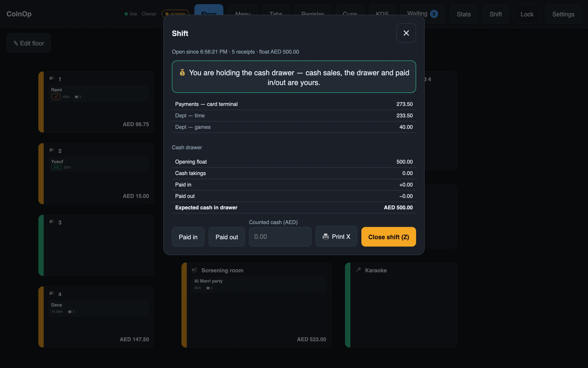The width and height of the screenshot is (588, 368).
Task: Click the pin badge on Rami's session
Action: pos(56,97)
